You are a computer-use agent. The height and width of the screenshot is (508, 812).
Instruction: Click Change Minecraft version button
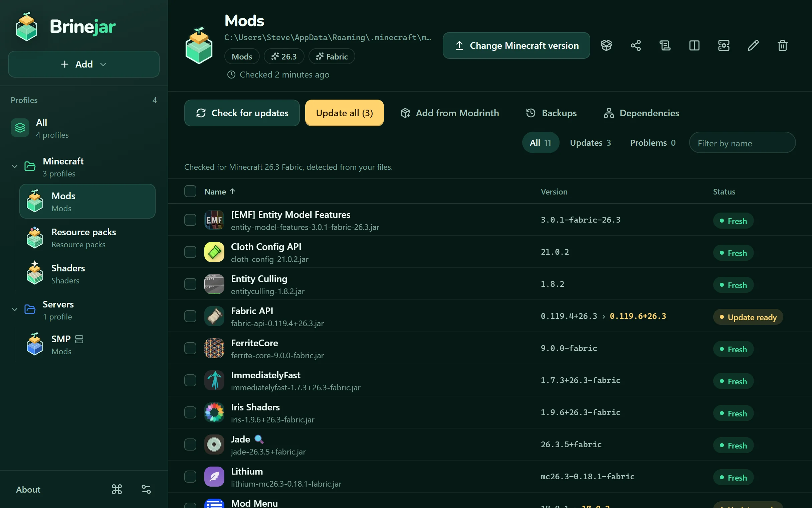517,45
